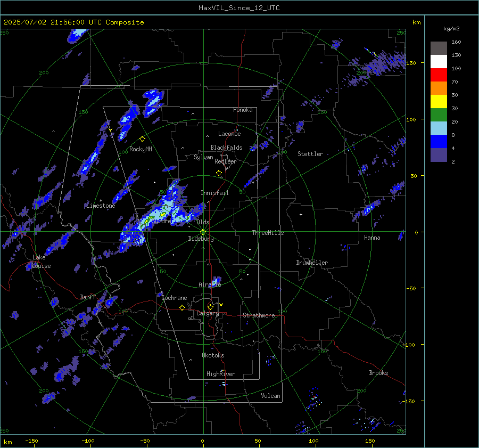Select the Airdrie city label
The height and width of the screenshot is (448, 479).
(x=210, y=284)
